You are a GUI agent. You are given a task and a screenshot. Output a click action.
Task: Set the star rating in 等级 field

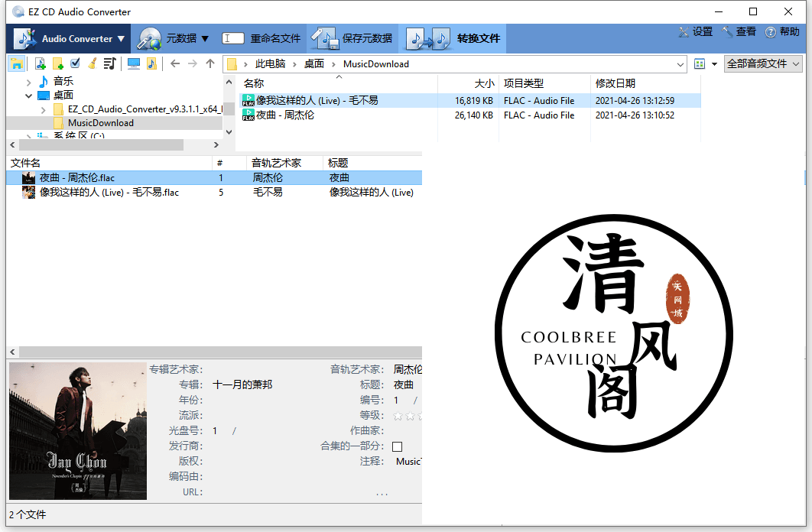(x=407, y=416)
